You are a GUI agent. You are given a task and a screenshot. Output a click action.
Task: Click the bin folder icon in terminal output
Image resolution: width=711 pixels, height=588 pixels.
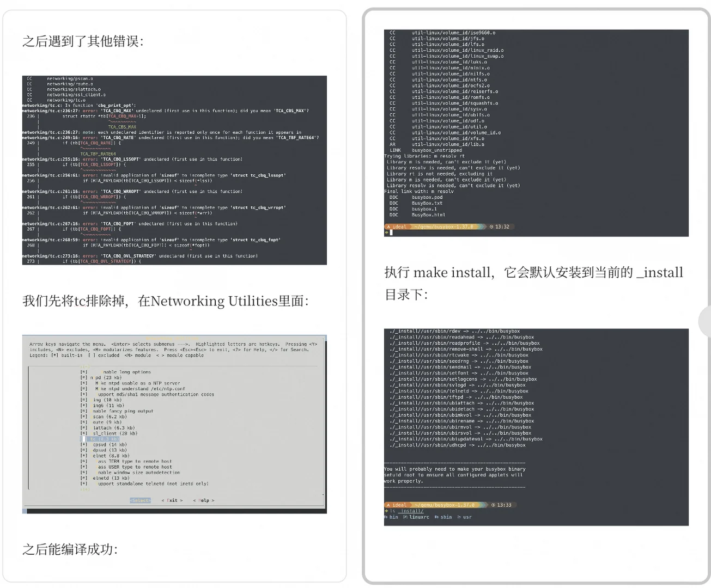pos(386,517)
